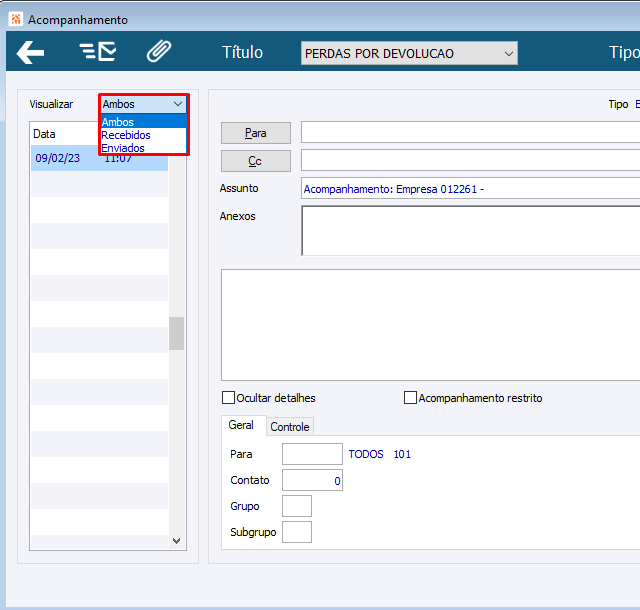Click the Data column header
Image resolution: width=640 pixels, height=610 pixels.
point(44,134)
